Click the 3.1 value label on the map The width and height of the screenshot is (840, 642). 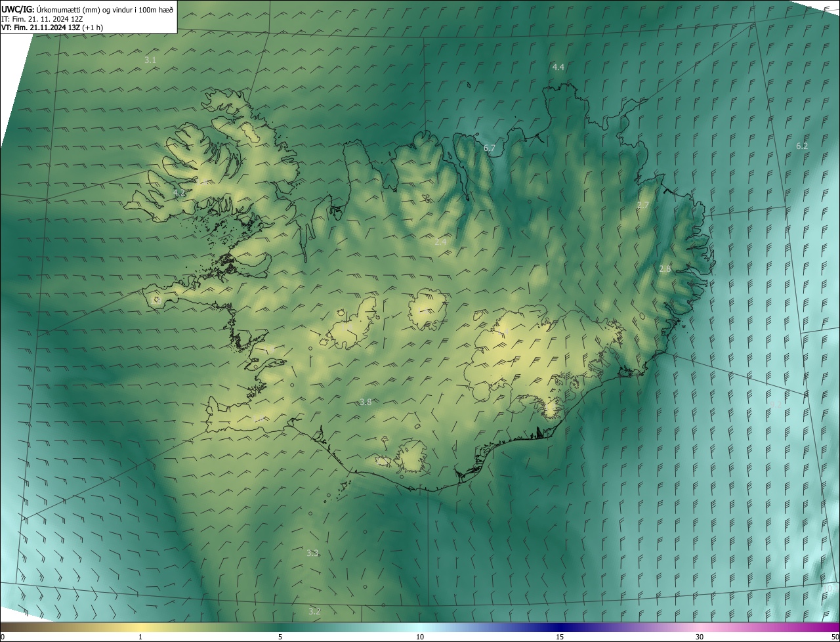point(150,60)
